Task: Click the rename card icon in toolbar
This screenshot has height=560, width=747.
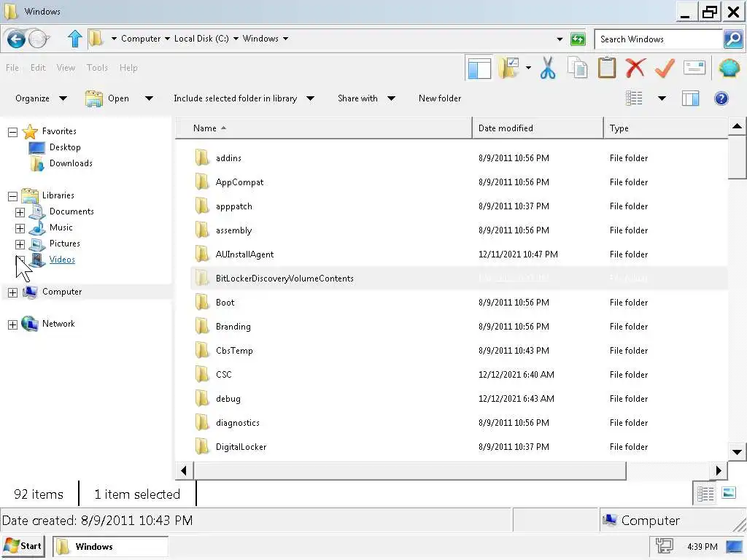Action: pyautogui.click(x=694, y=68)
